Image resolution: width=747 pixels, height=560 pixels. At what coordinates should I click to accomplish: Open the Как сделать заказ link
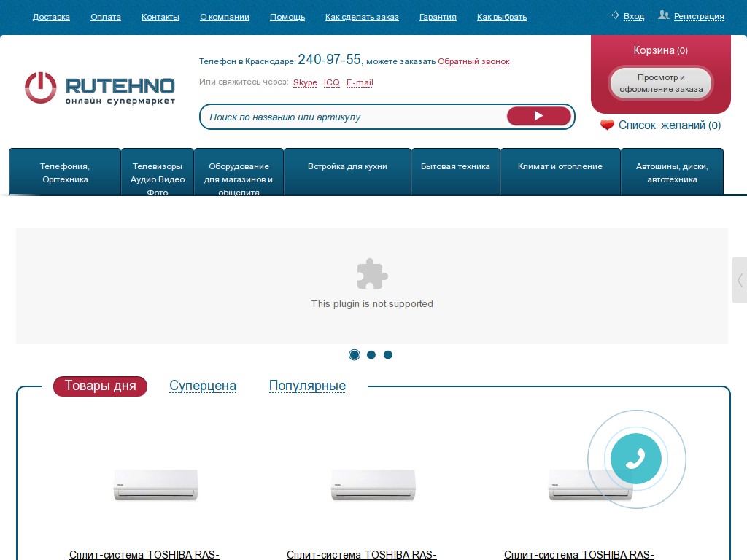point(362,17)
